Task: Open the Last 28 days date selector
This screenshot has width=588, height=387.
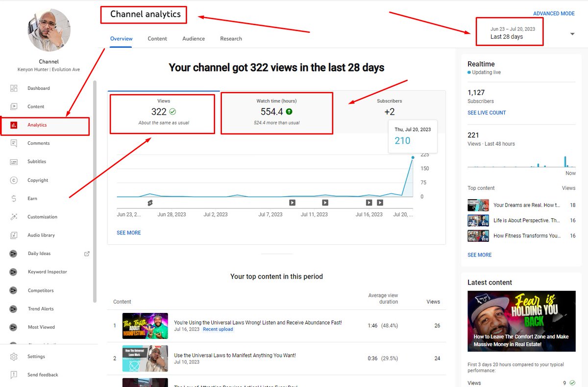Action: point(510,33)
